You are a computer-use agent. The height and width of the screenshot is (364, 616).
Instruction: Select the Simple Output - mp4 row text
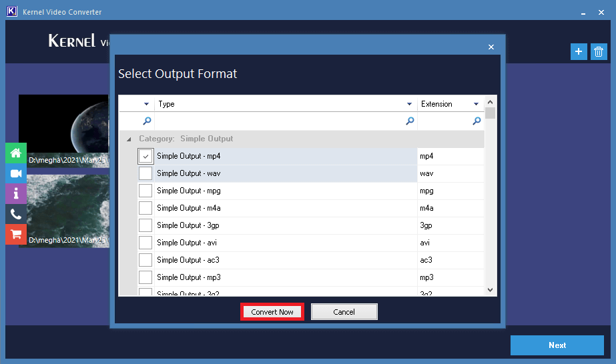[189, 156]
